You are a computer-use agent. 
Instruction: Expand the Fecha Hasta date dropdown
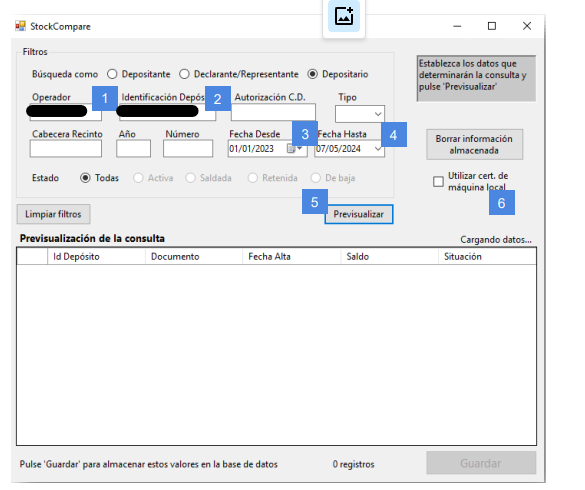click(378, 149)
